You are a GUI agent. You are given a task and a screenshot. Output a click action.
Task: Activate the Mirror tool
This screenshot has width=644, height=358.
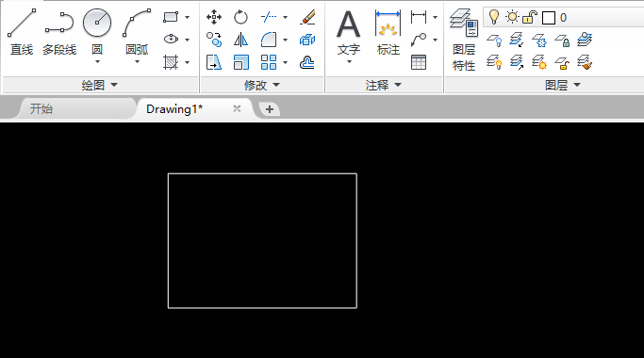click(240, 40)
